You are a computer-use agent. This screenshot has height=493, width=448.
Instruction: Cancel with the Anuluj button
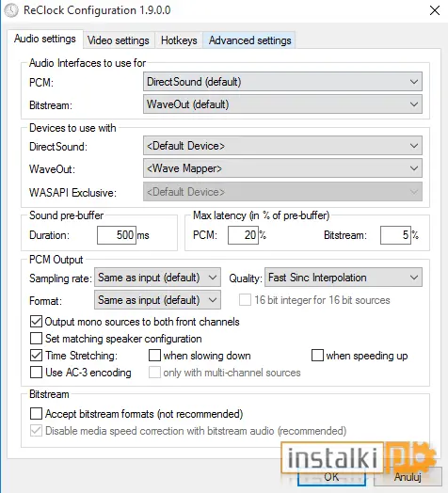coord(408,477)
